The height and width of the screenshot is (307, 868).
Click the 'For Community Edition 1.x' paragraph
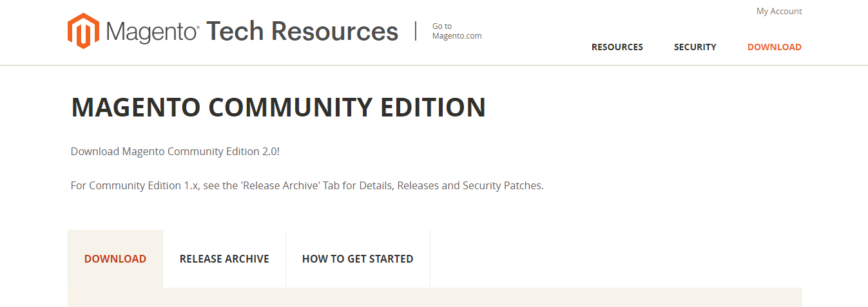[x=307, y=185]
